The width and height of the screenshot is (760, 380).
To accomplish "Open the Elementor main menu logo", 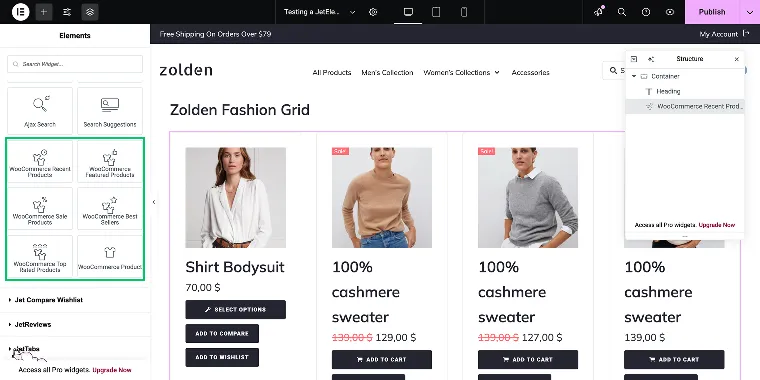I will (20, 12).
